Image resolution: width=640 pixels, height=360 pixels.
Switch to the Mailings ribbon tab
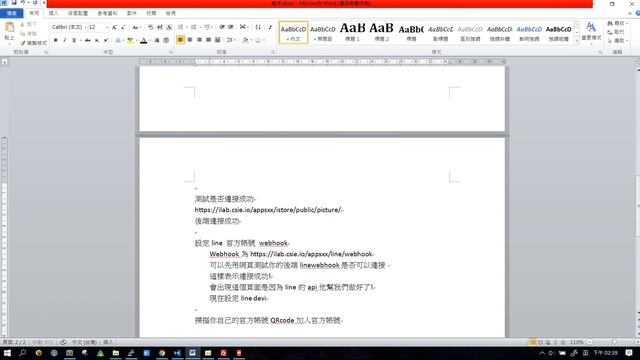(x=131, y=13)
